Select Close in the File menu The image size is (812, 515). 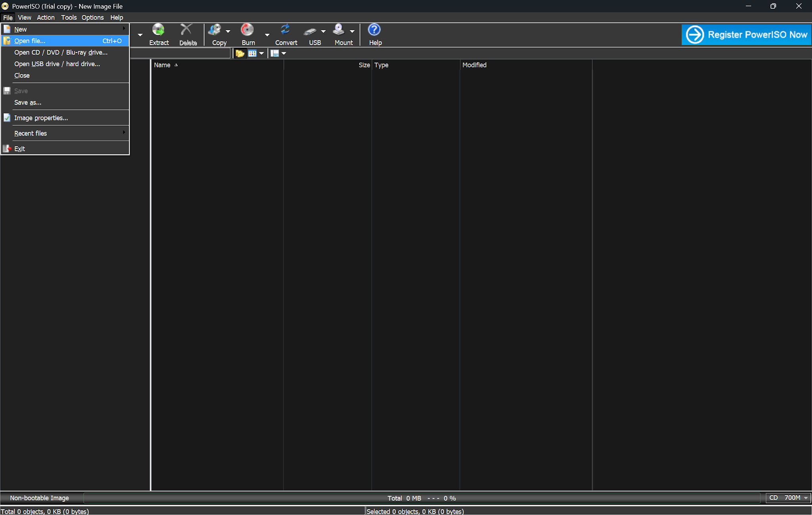(65, 75)
